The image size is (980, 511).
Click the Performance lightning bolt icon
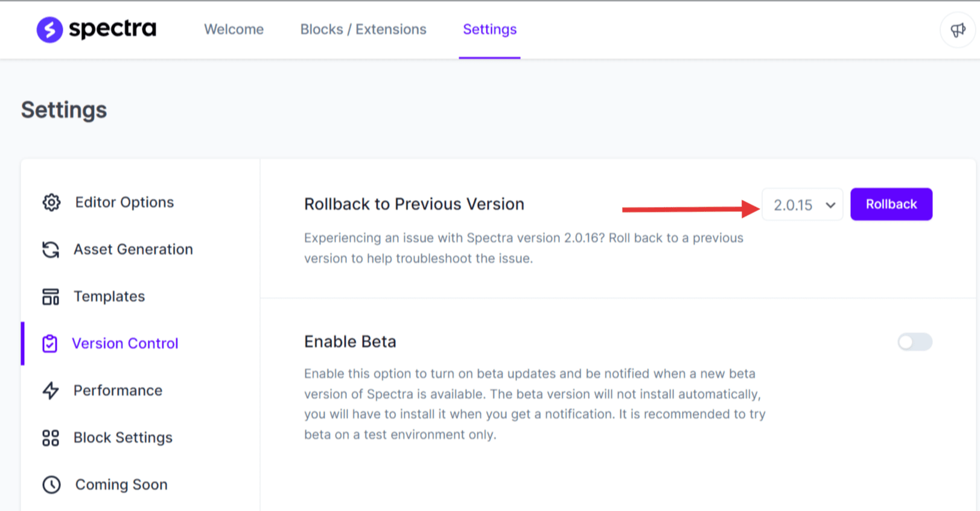(51, 391)
